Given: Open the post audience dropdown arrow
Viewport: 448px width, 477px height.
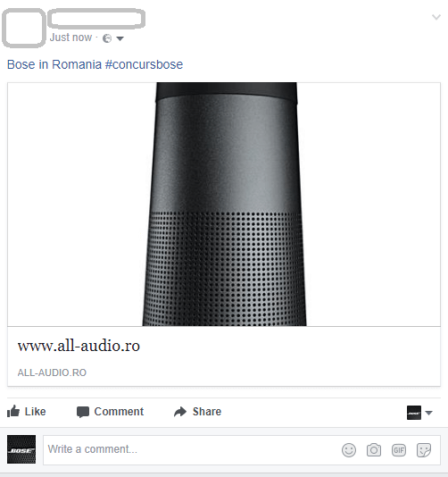Looking at the screenshot, I should 120,38.
